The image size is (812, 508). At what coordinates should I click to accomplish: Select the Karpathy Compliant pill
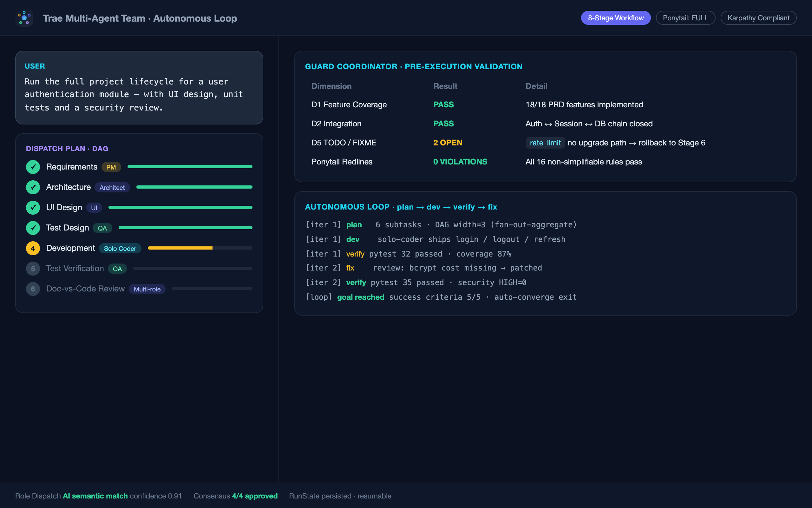click(758, 18)
